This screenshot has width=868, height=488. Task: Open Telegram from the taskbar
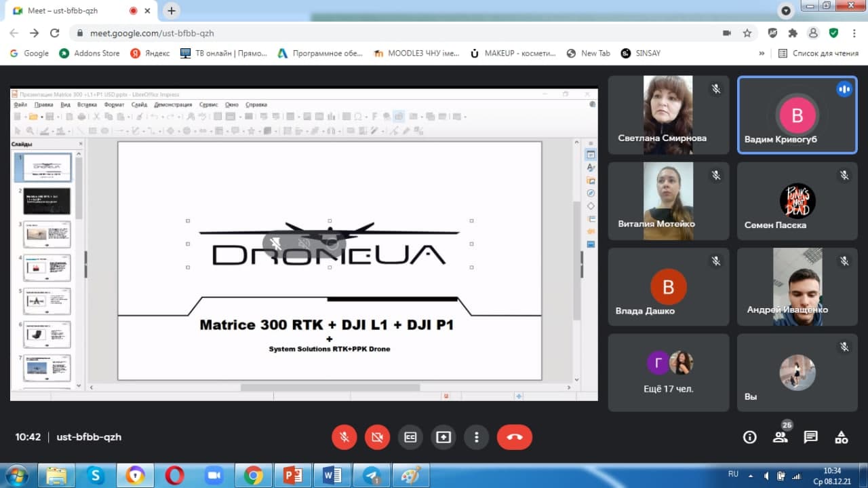coord(371,475)
